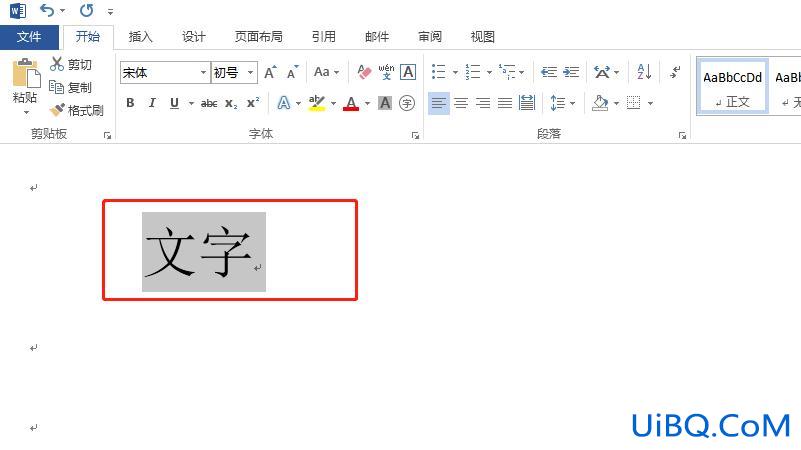Viewport: 801px width, 450px height.
Task: Switch to the Page Layout (页面布局) tab
Action: pos(258,37)
